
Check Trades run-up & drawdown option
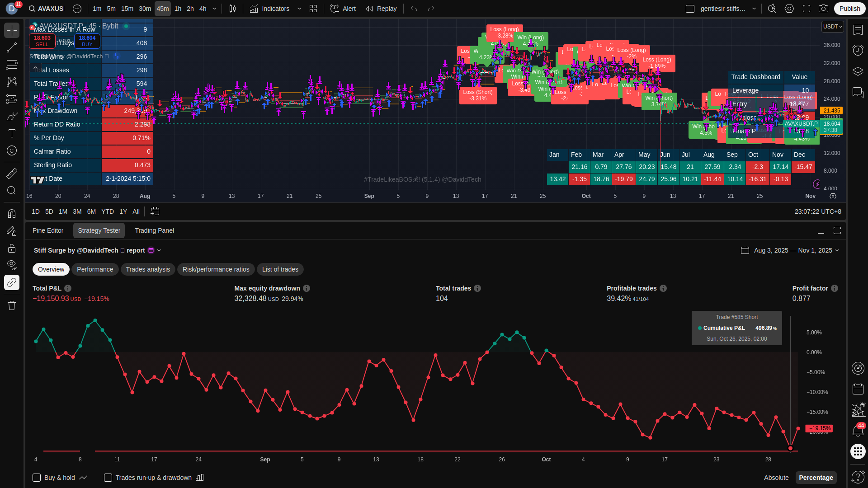[x=108, y=478]
